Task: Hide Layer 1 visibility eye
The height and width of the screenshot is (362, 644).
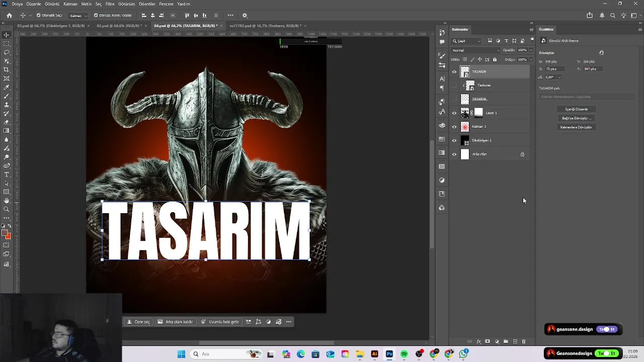Action: [454, 113]
